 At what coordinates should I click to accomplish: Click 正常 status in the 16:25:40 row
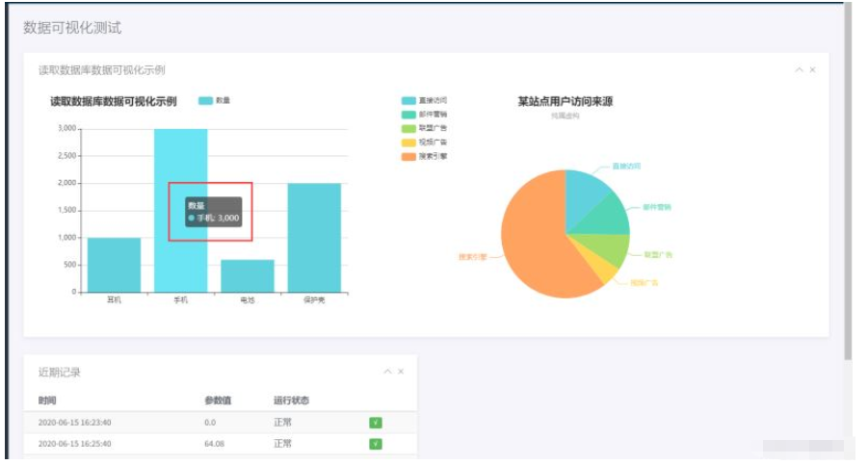click(282, 444)
